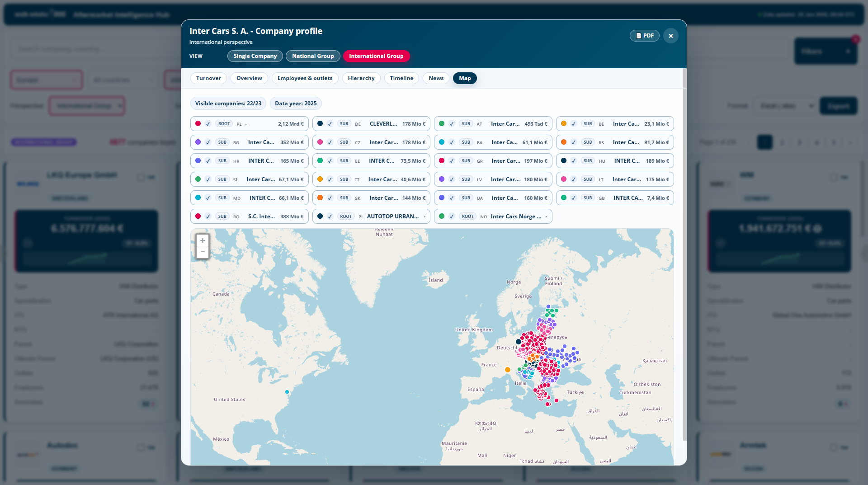Toggle check mark for Inter Cars Norge entry
868x485 pixels.
pos(452,217)
